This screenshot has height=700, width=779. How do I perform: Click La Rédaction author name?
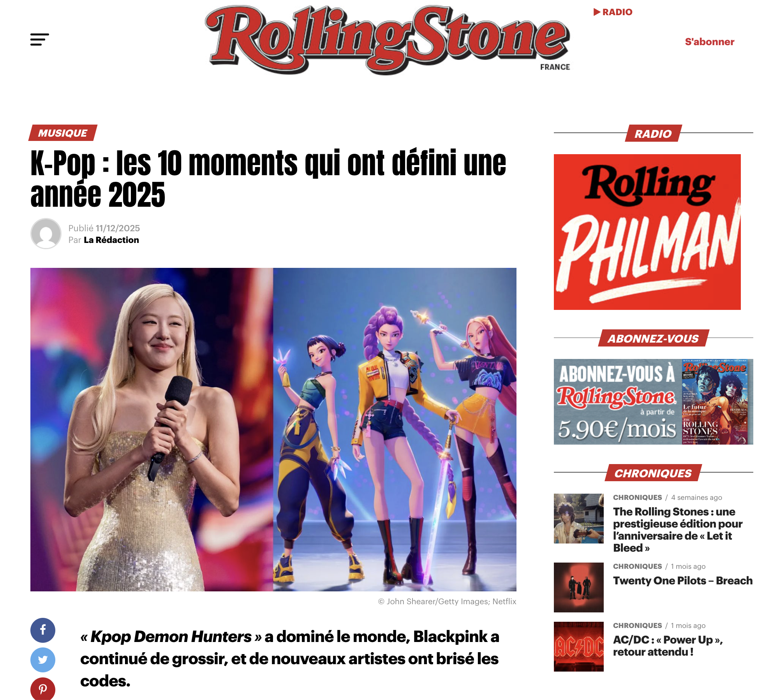tap(111, 240)
